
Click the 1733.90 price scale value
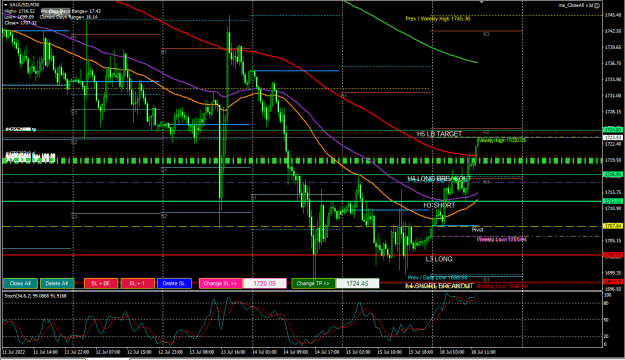coord(613,79)
